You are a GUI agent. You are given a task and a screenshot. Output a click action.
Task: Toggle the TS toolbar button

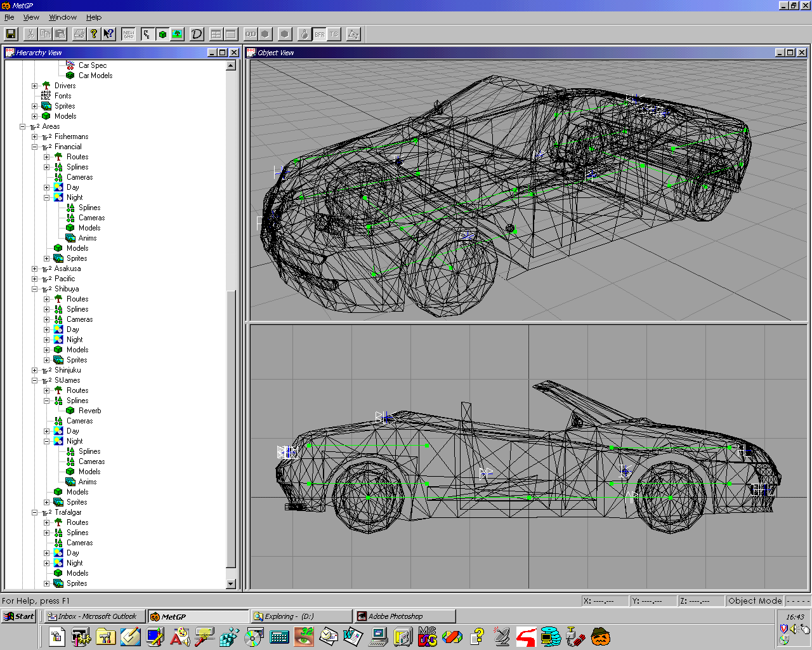coord(334,34)
